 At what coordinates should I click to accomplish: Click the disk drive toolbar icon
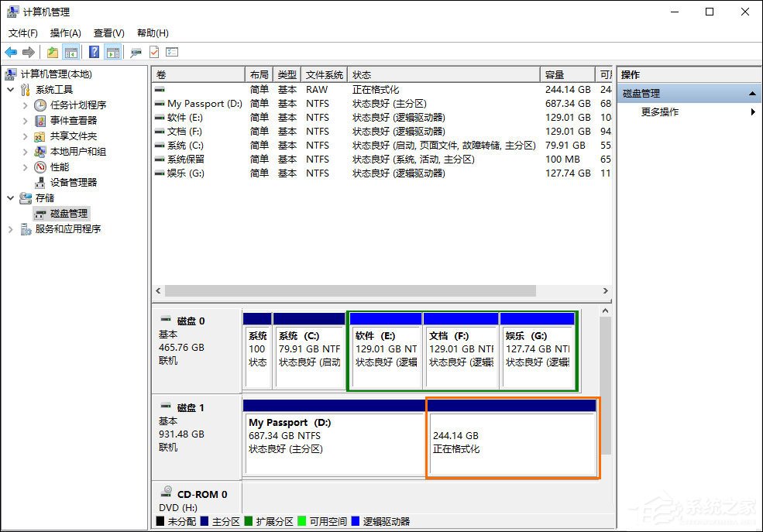[x=137, y=51]
